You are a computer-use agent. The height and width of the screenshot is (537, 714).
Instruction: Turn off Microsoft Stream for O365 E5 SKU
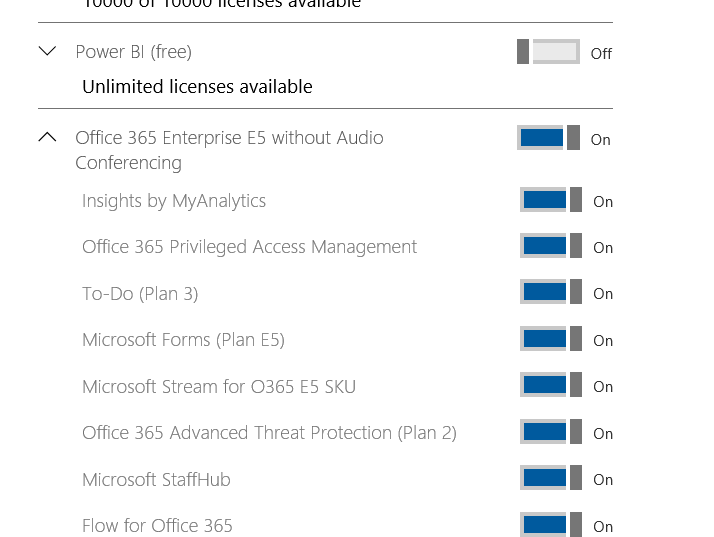pyautogui.click(x=550, y=385)
